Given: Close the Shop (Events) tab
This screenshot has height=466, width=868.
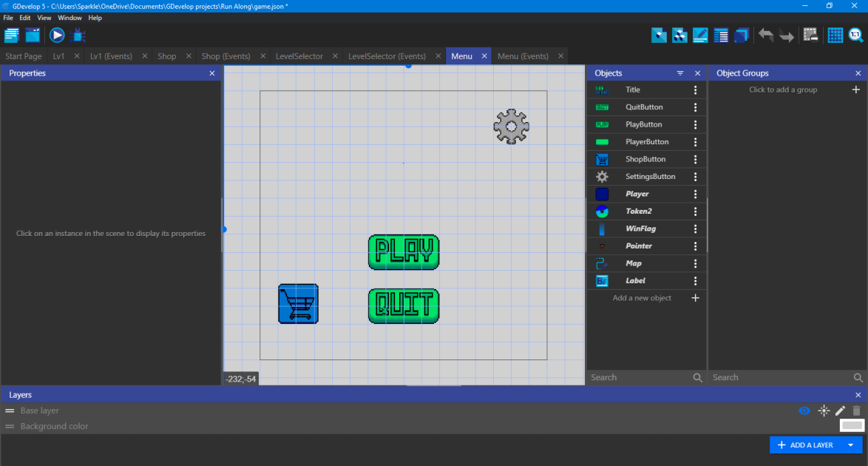Looking at the screenshot, I should coord(263,56).
